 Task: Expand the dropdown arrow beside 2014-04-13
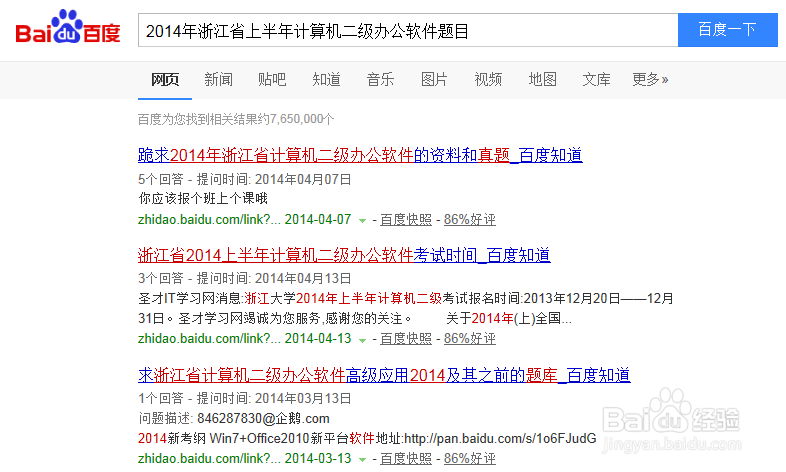click(x=362, y=340)
